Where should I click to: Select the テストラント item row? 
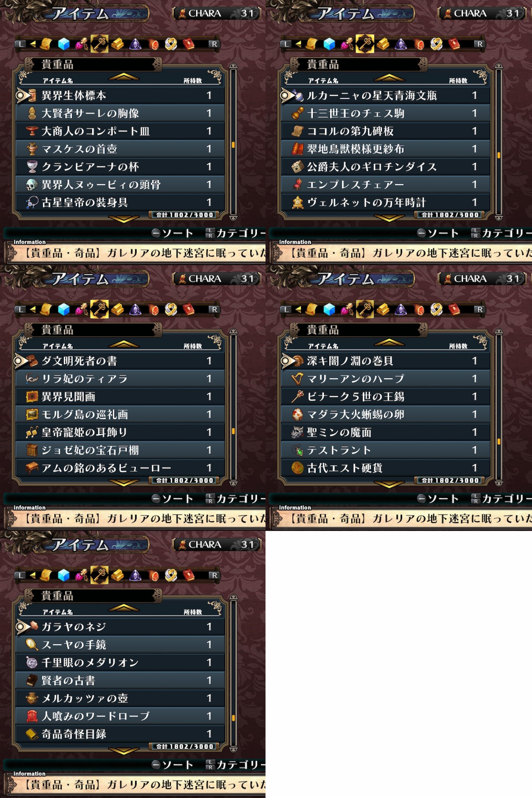click(x=385, y=450)
